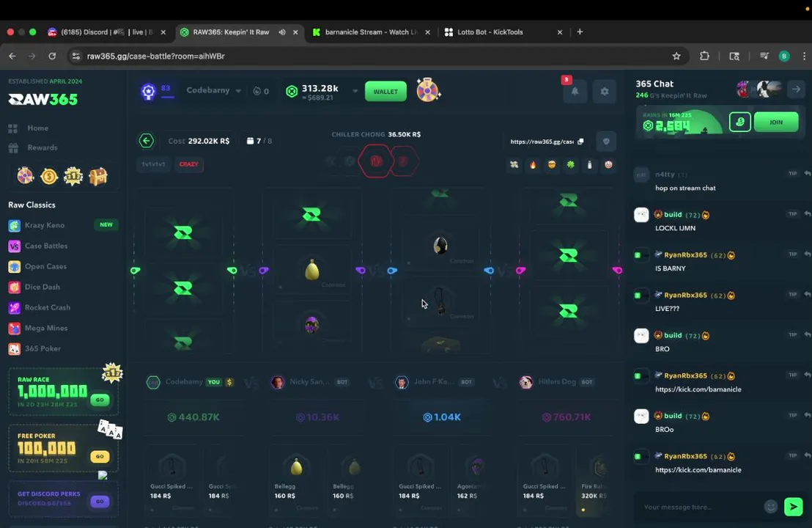Viewport: 812px width, 528px height.
Task: Send the clown emoji reaction
Action: tap(608, 165)
